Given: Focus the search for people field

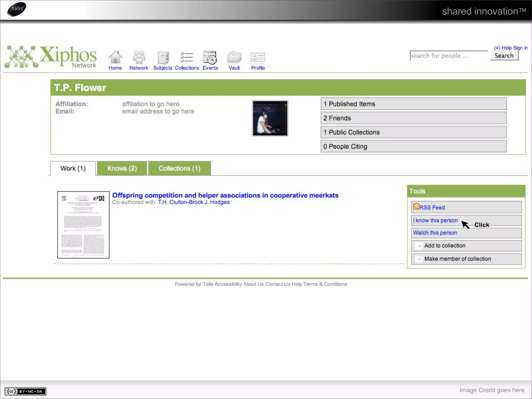Looking at the screenshot, I should point(449,56).
